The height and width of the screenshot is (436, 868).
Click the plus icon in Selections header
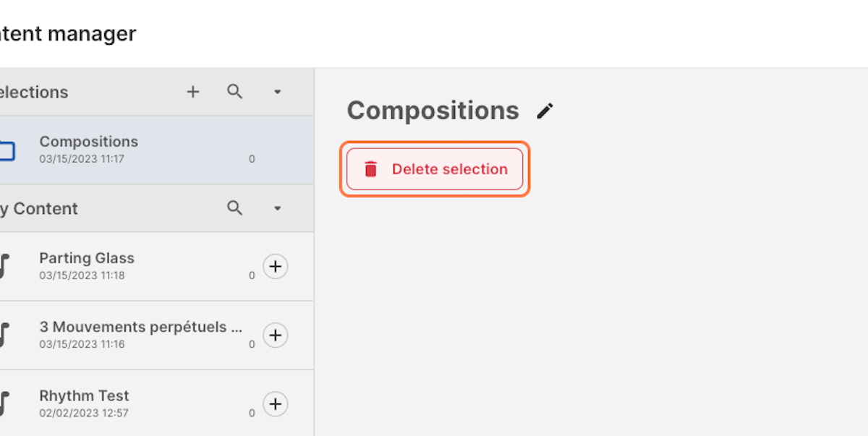[x=193, y=92]
